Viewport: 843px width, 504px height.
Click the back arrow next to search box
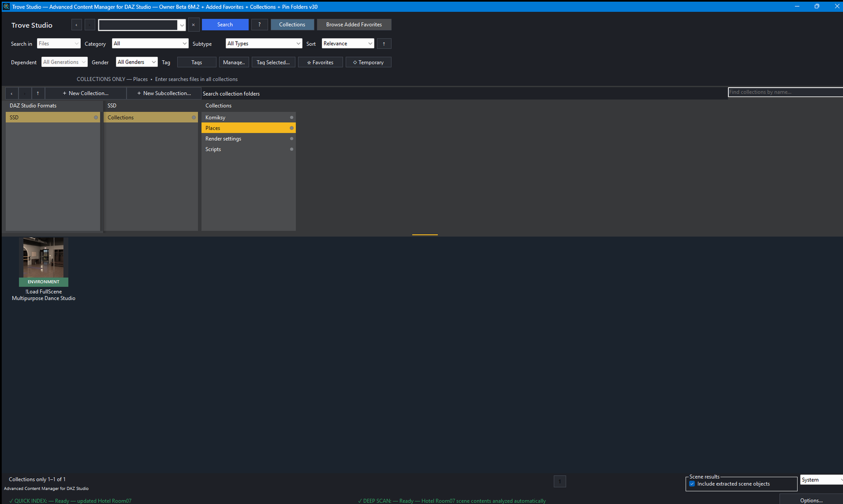pyautogui.click(x=76, y=25)
